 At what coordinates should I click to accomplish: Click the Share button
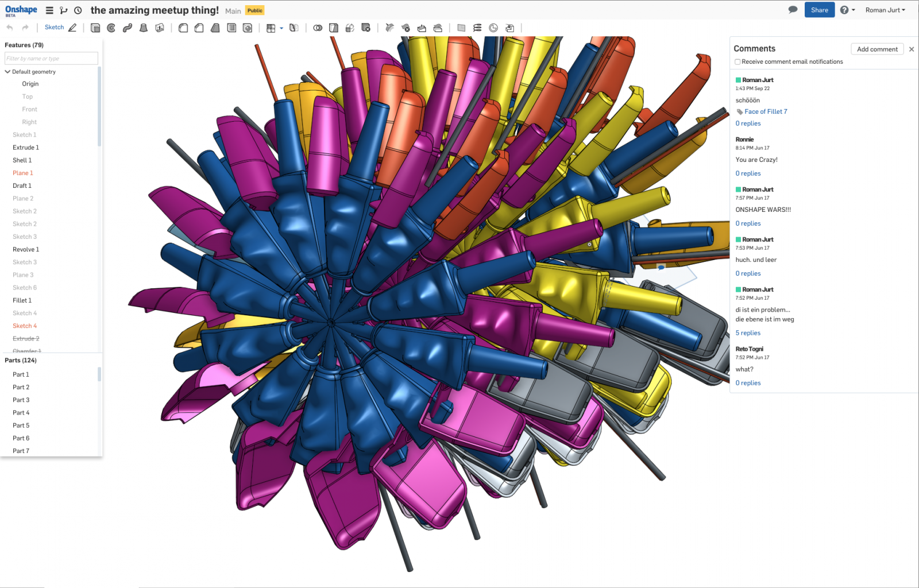[x=820, y=10]
